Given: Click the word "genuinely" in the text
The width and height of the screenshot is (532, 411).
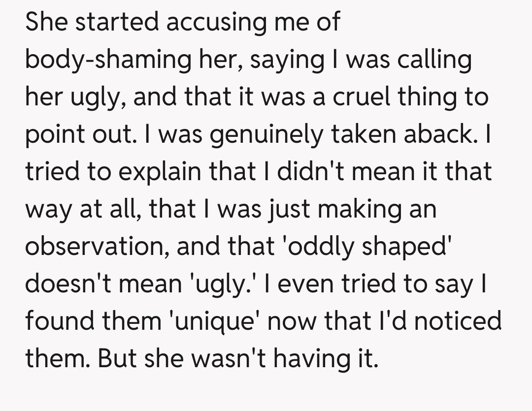Looking at the screenshot, I should pos(263,135).
